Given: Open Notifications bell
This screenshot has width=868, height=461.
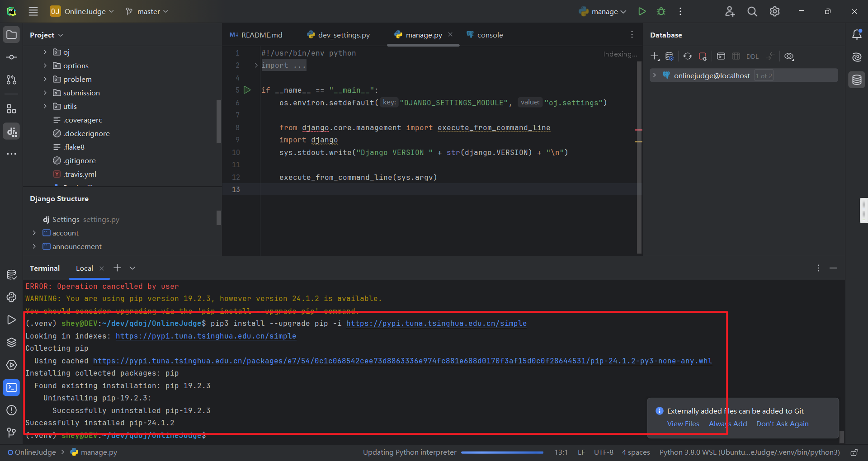Looking at the screenshot, I should pos(857,35).
